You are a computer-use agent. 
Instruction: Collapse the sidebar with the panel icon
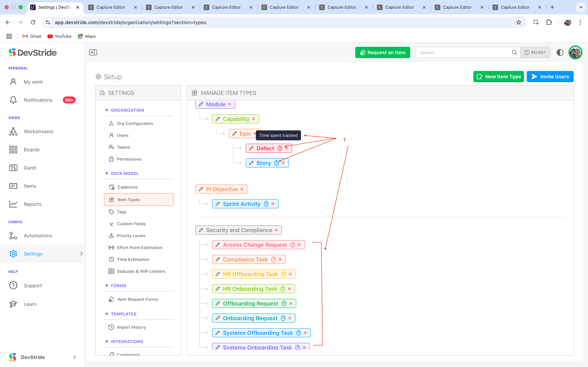tap(93, 52)
